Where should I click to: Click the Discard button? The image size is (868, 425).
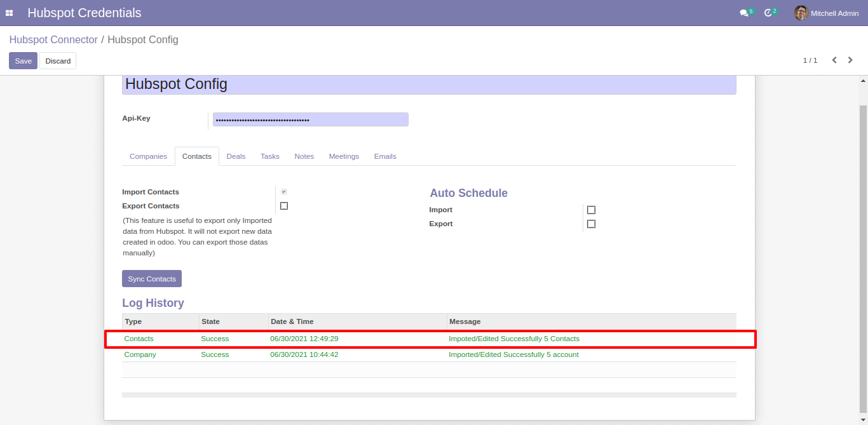pos(58,61)
